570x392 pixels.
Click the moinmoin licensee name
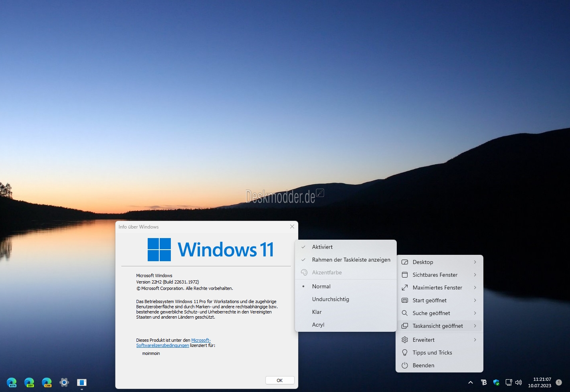click(x=151, y=353)
